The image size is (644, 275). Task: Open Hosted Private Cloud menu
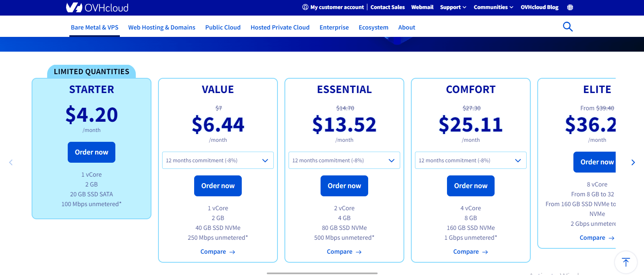point(280,27)
